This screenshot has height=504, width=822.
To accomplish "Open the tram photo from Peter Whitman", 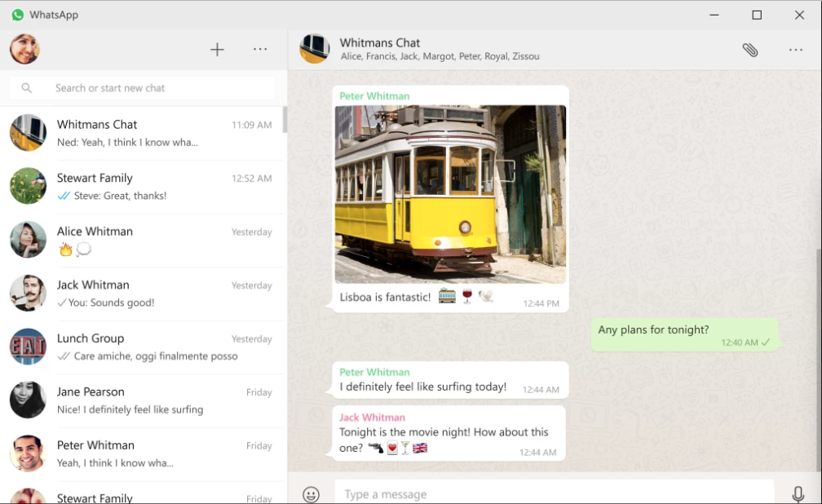I will coord(450,195).
